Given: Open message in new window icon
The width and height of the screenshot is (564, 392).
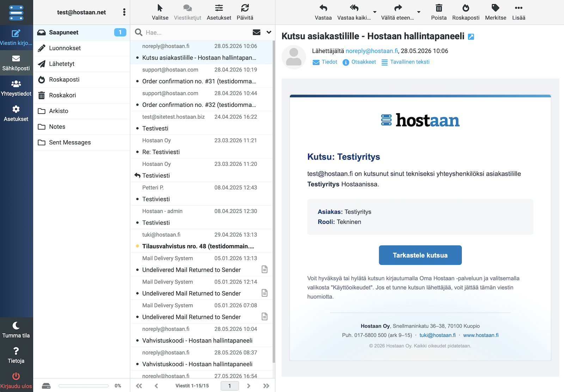Looking at the screenshot, I should click(471, 37).
